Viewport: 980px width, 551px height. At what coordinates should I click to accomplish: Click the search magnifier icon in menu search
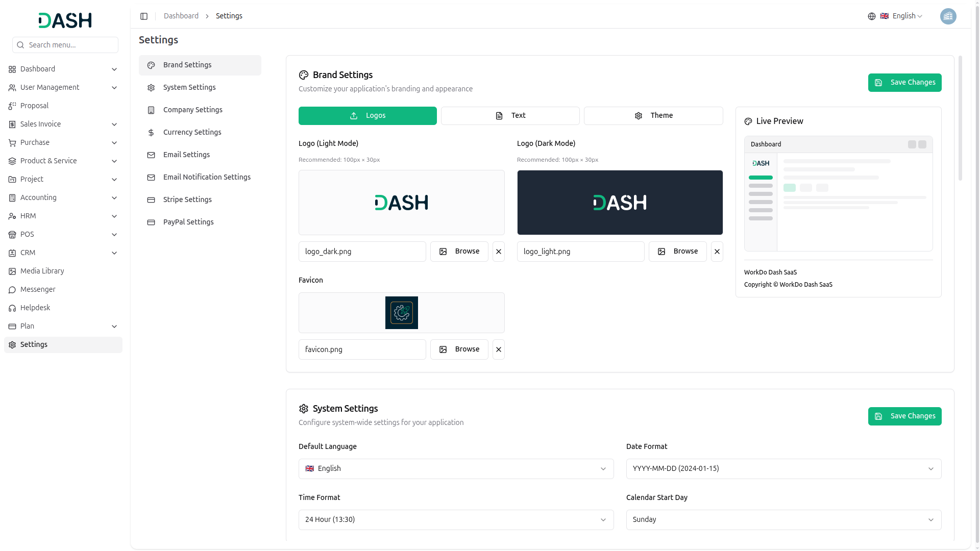pyautogui.click(x=20, y=45)
